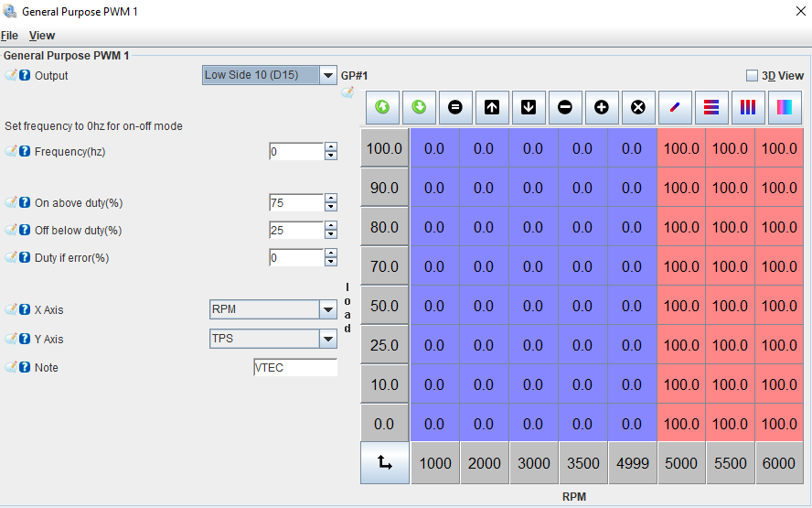
Task: Expand the Y Axis TPS dropdown
Action: pos(328,339)
